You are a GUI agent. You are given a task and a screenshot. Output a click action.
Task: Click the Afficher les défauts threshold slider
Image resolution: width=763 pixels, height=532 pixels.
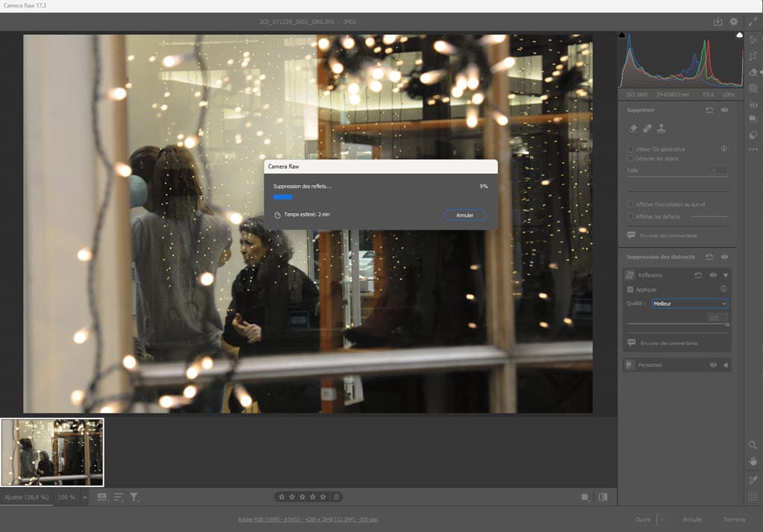pos(709,216)
